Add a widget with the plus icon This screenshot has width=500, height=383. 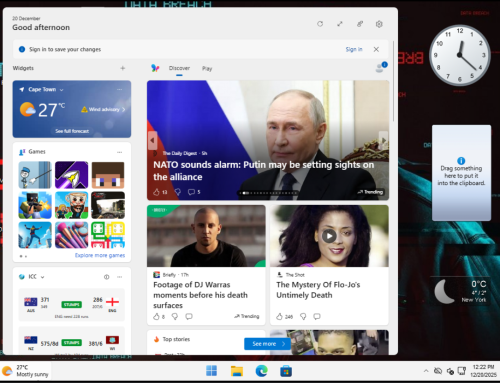123,68
